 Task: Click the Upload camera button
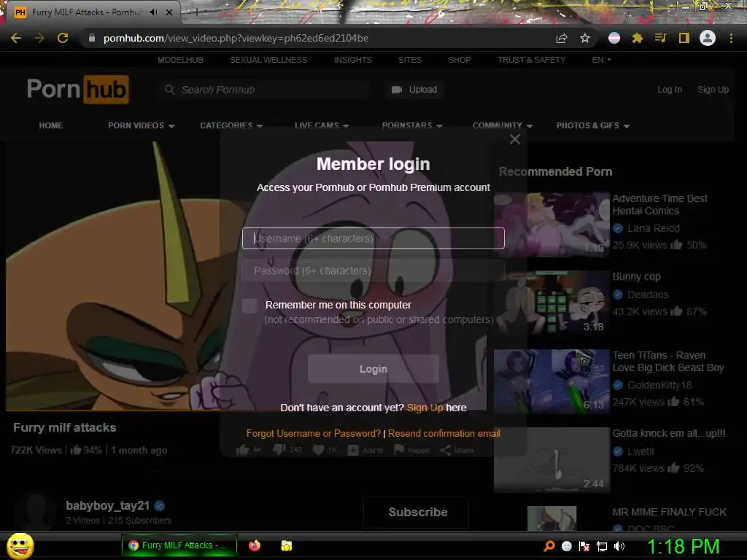[x=414, y=90]
